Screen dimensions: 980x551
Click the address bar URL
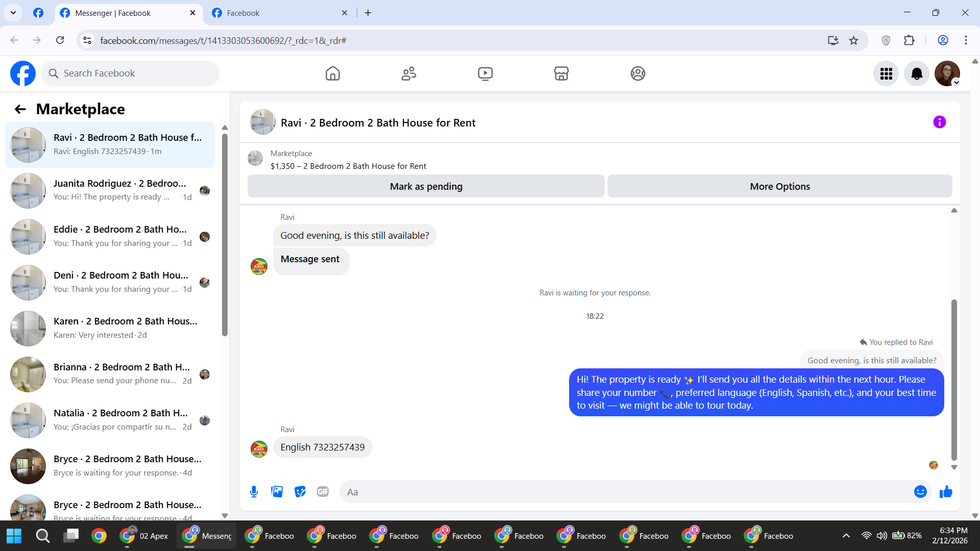(x=223, y=41)
